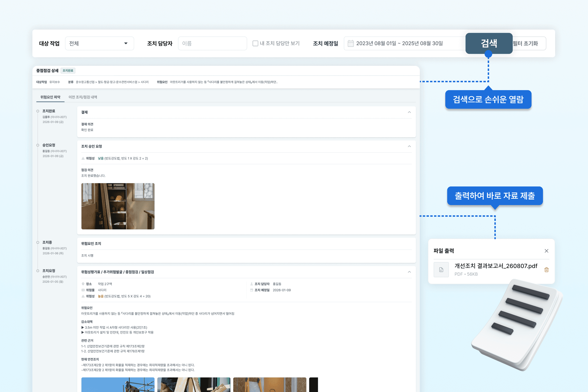Select the 조치 예정일 date range field
The image size is (588, 392).
click(405, 43)
